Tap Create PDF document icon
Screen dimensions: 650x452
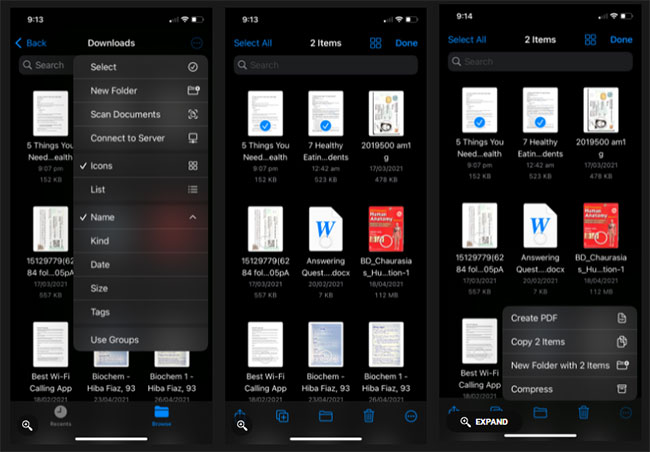pos(622,318)
